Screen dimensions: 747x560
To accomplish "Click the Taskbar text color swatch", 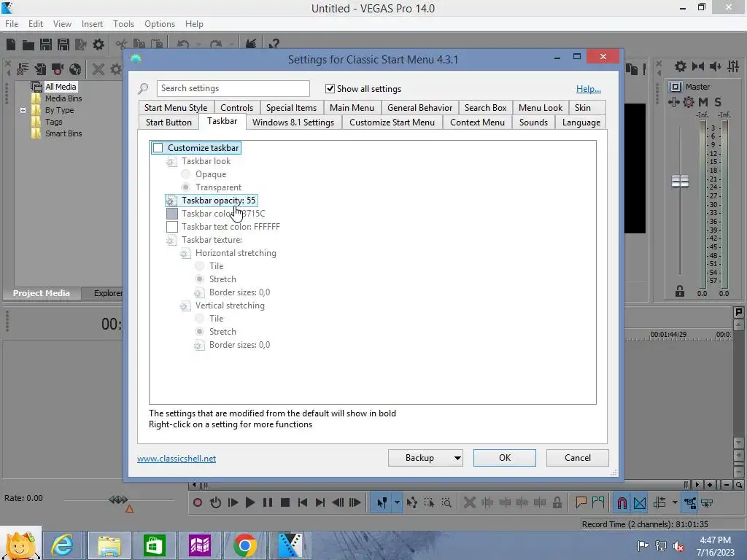I will click(172, 227).
